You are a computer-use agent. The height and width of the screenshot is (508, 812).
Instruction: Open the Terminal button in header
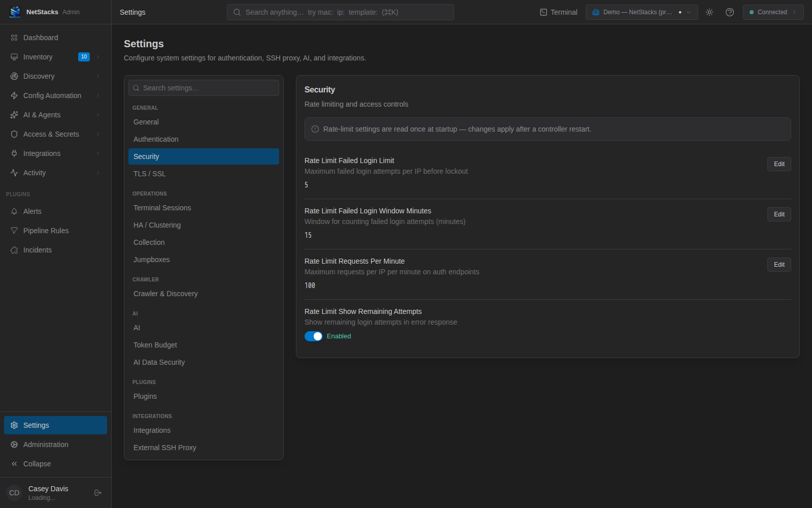tap(558, 12)
